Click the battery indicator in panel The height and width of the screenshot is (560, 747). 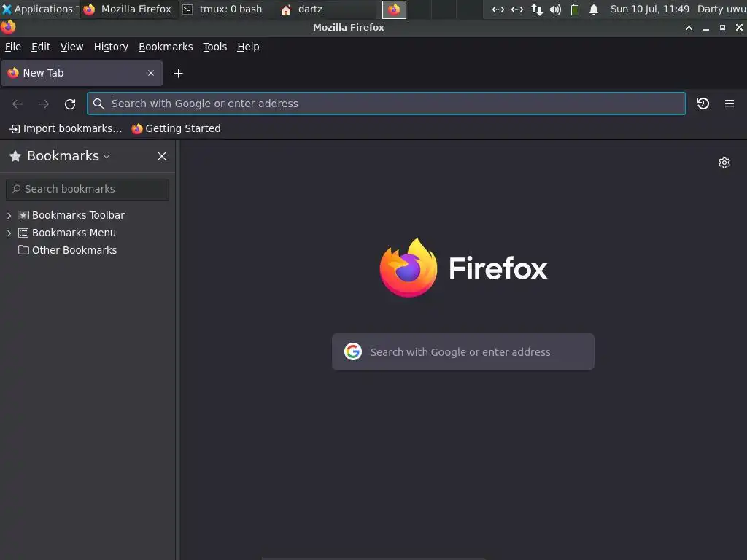coord(575,9)
